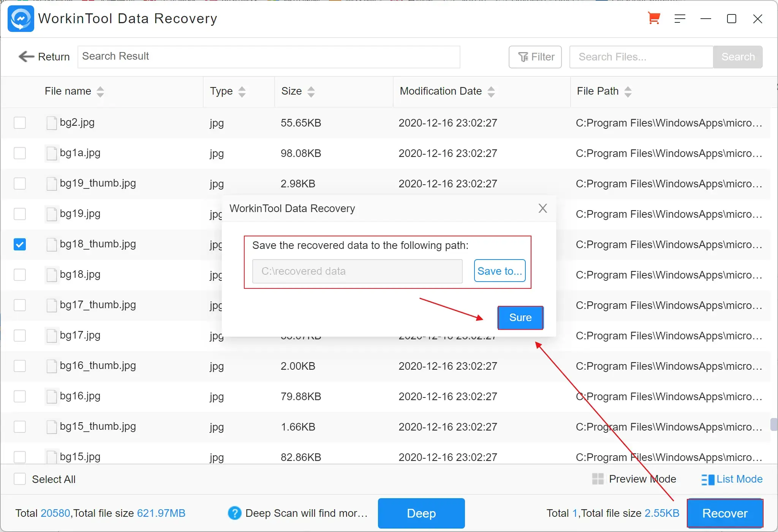Click file icon of bg2.jpg
Viewport: 778px width, 532px height.
coord(52,123)
